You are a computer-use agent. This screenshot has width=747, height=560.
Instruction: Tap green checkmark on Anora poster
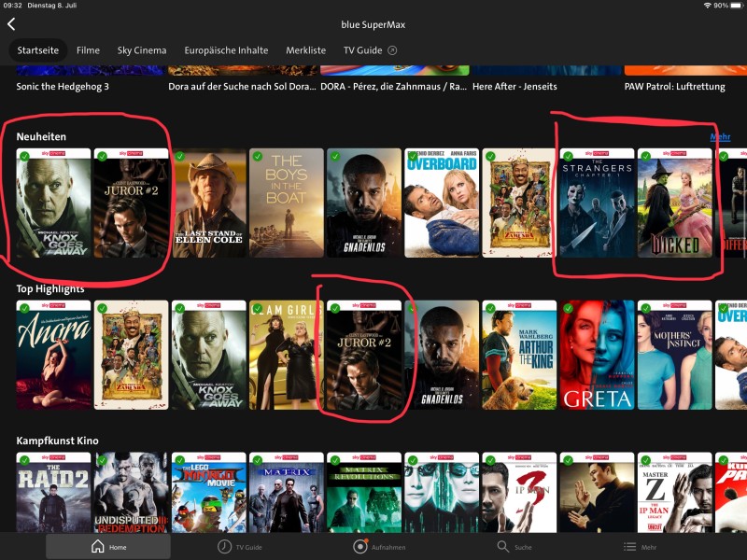24,308
